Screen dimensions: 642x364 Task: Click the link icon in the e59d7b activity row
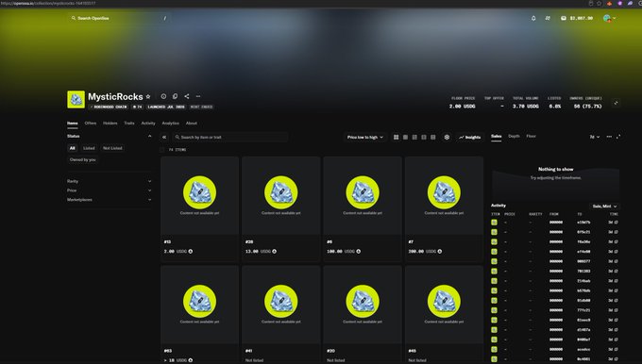[617, 223]
